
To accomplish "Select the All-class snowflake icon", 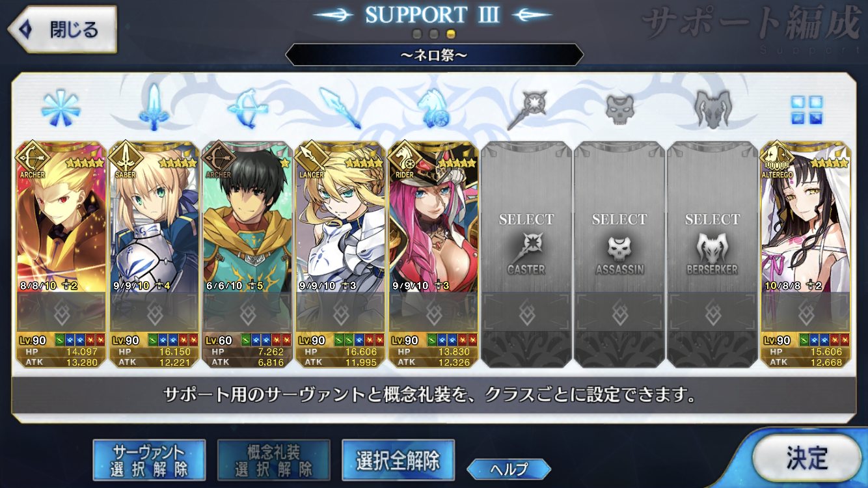I will click(x=61, y=108).
